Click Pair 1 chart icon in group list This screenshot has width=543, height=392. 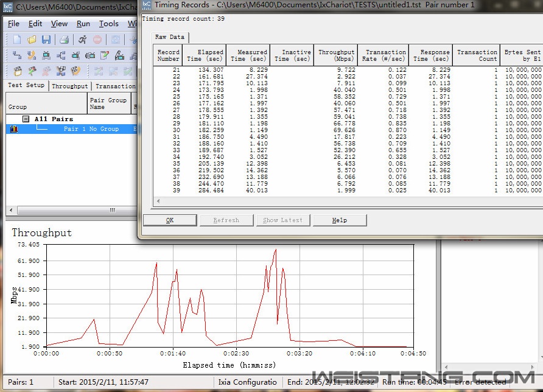pyautogui.click(x=14, y=129)
